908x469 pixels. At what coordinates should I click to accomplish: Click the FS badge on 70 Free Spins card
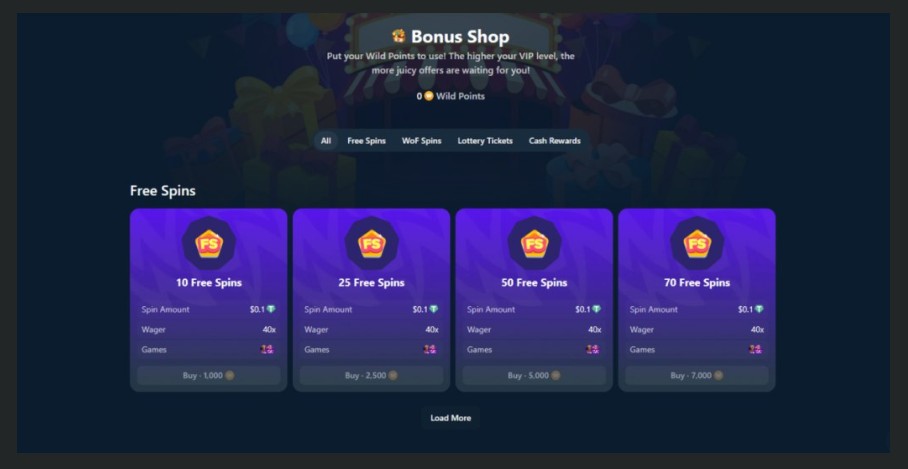click(x=697, y=244)
